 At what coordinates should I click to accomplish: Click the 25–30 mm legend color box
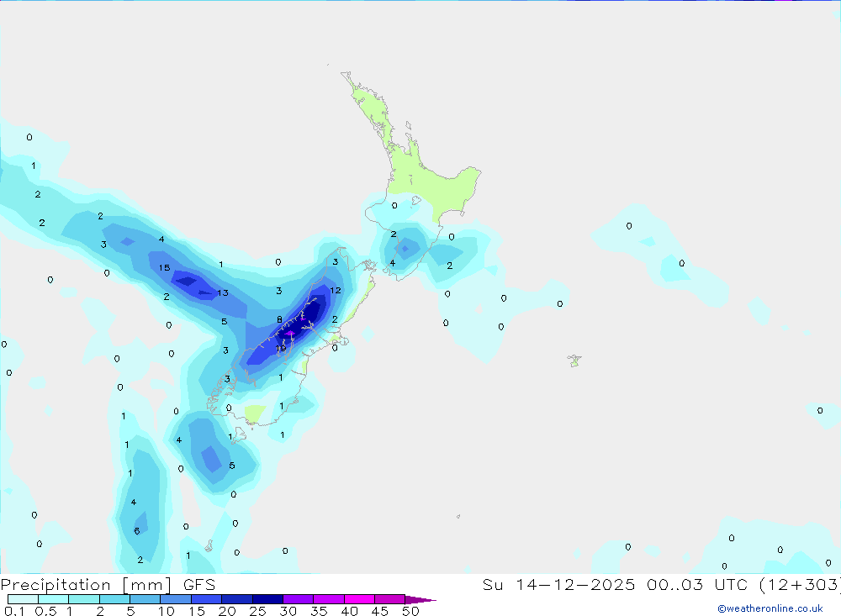coord(267,599)
